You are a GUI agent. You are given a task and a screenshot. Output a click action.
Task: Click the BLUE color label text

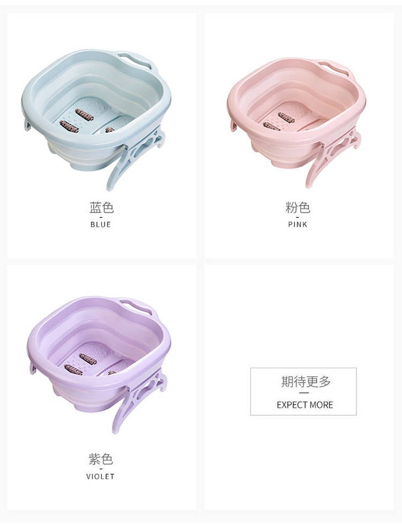coord(100,224)
